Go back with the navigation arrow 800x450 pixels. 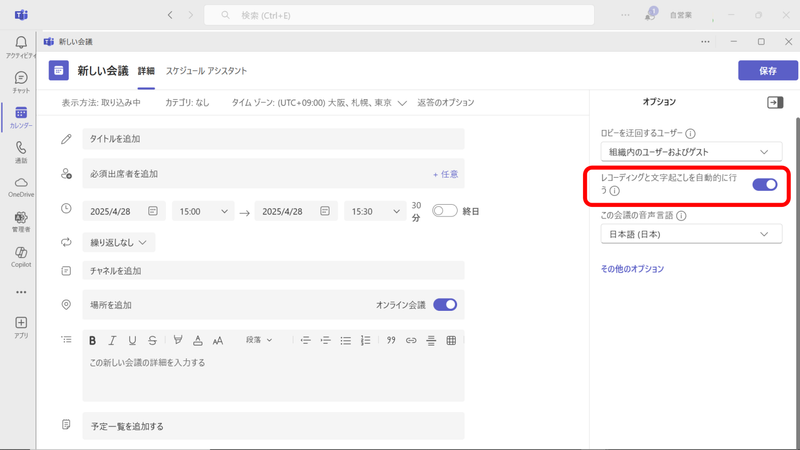170,15
